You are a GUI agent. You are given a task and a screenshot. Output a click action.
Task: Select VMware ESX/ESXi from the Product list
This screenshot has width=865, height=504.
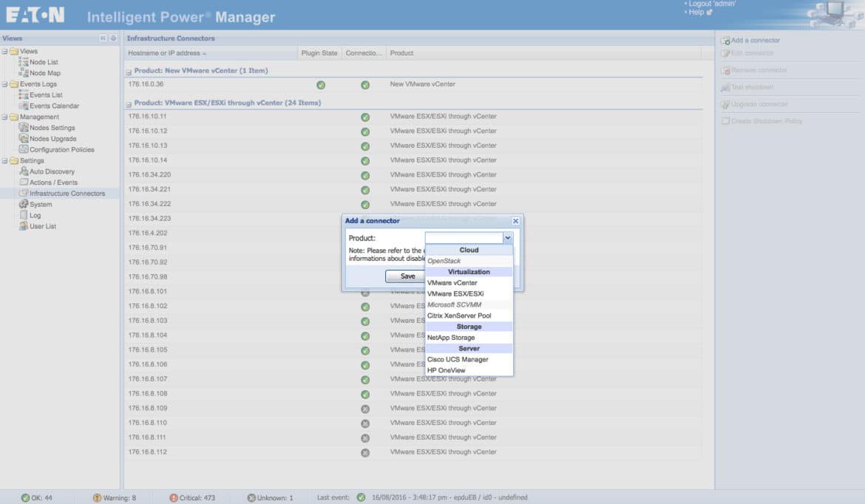point(469,294)
